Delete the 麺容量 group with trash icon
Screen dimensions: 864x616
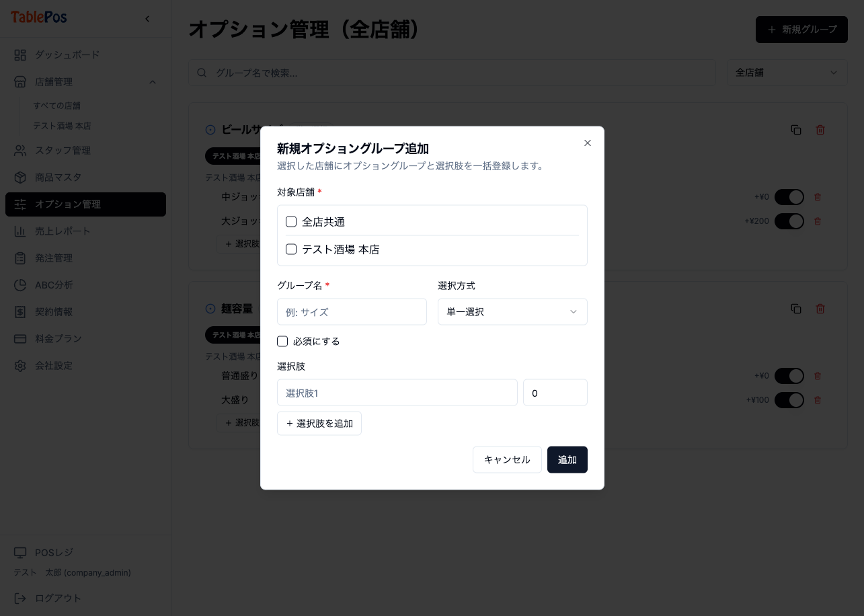[820, 309]
